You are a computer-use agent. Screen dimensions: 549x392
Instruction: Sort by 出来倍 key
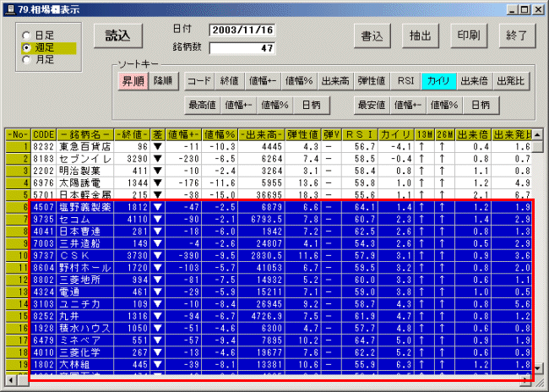click(x=475, y=81)
